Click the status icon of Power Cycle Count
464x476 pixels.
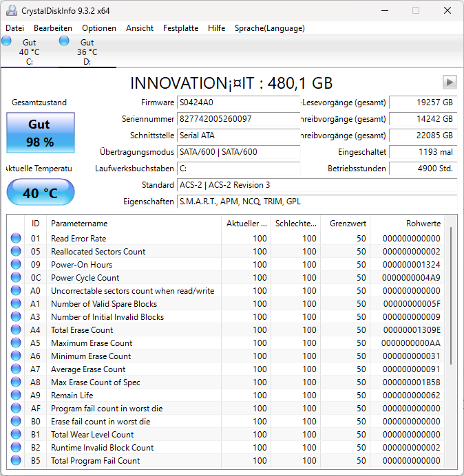pos(16,277)
